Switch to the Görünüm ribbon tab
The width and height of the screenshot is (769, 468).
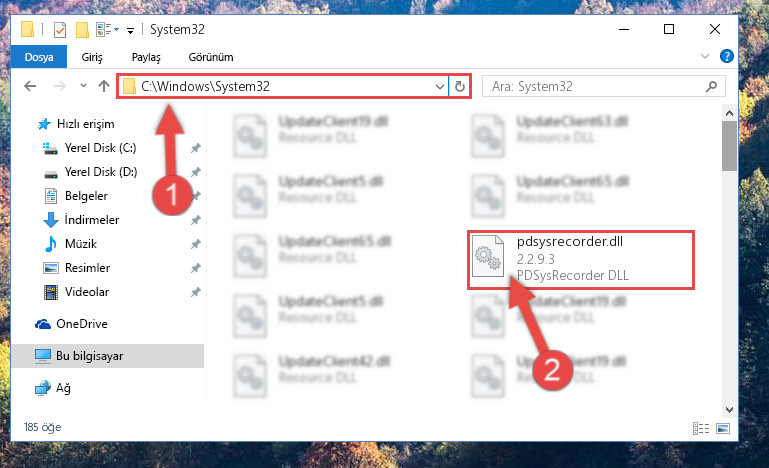click(x=211, y=57)
